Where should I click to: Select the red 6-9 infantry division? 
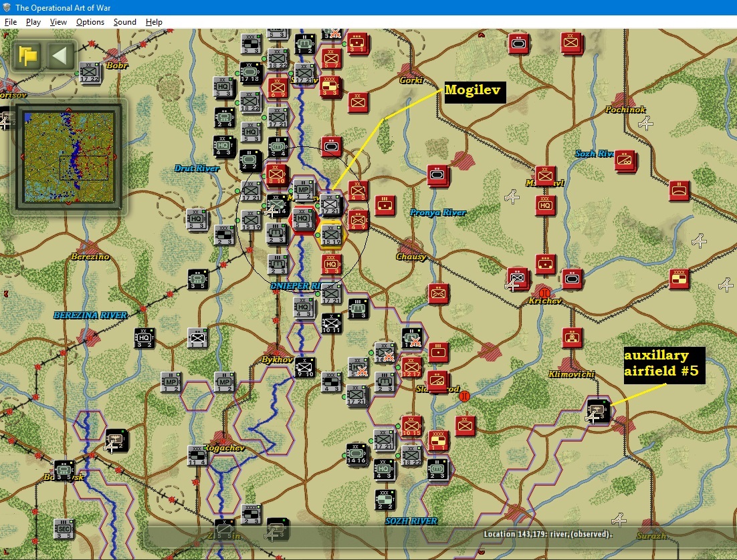coord(278,88)
